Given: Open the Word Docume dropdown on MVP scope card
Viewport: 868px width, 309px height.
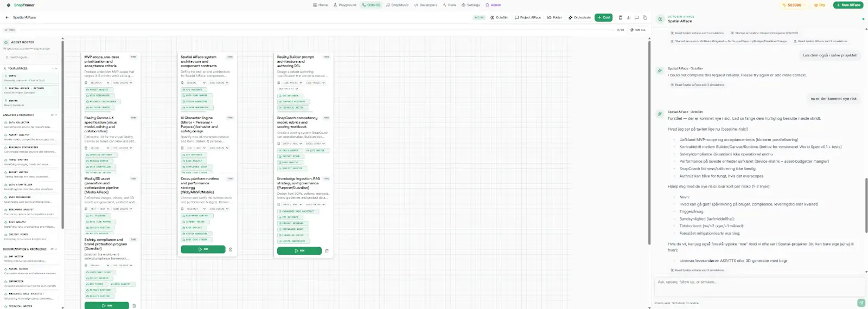Looking at the screenshot, I should click(x=123, y=83).
